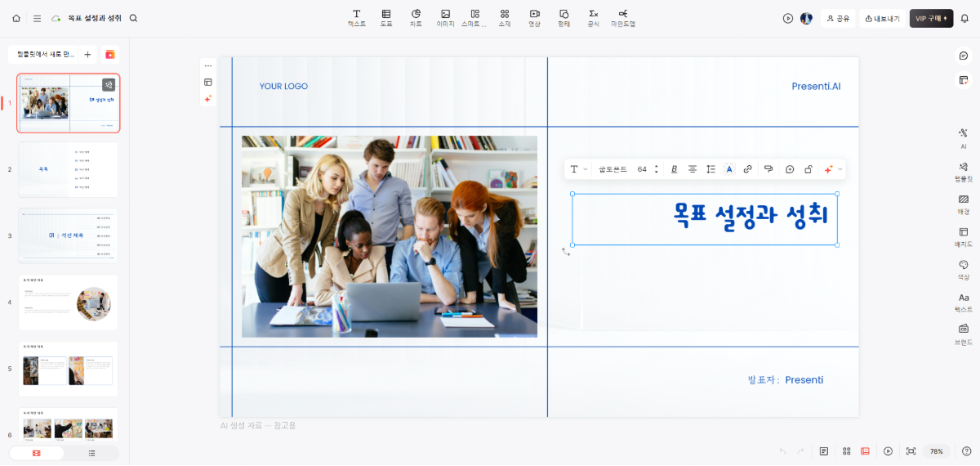
Task: Check the cloud sync status icon
Action: 56,18
